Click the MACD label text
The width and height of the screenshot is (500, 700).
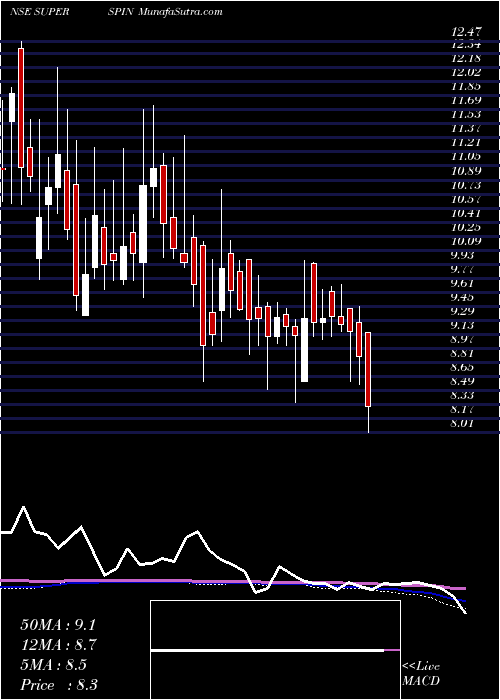(x=421, y=681)
